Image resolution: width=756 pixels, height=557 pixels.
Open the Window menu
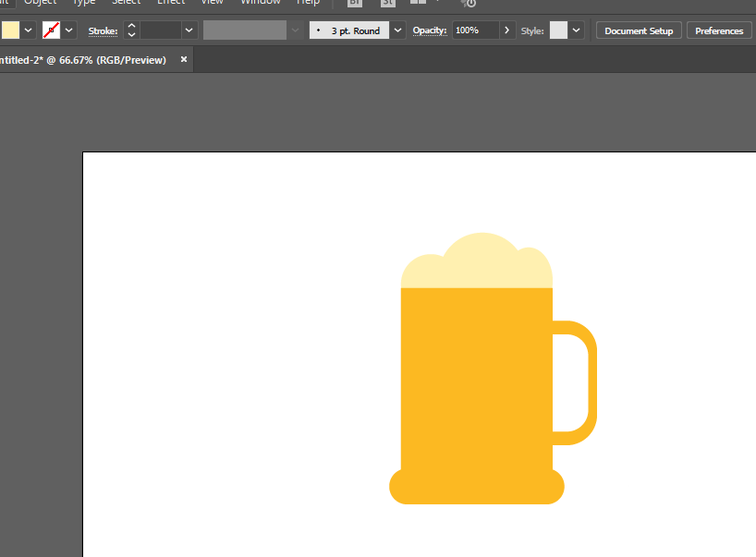click(x=260, y=3)
